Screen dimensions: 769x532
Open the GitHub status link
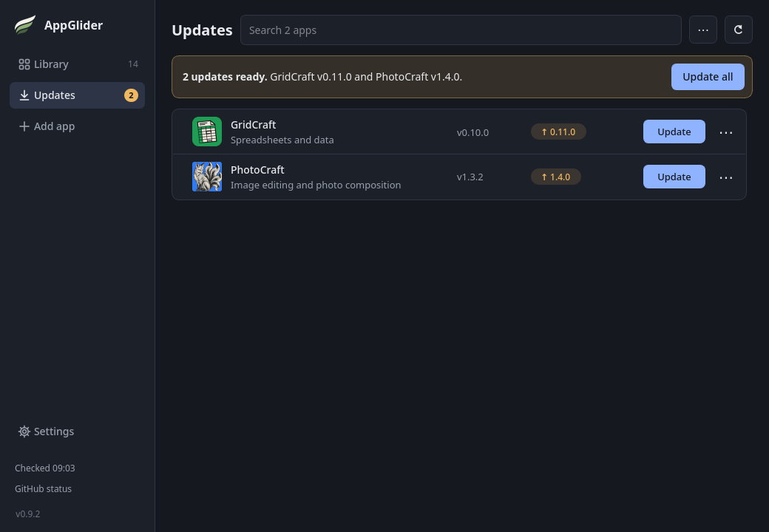(x=43, y=489)
